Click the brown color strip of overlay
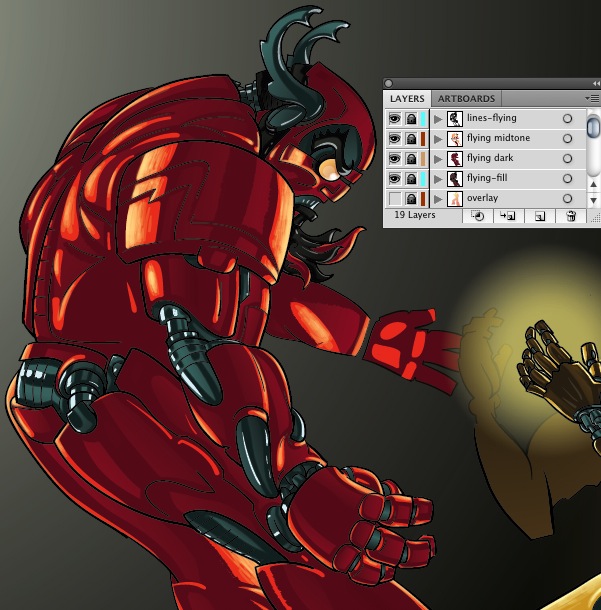Viewport: 601px width, 610px height. 423,199
